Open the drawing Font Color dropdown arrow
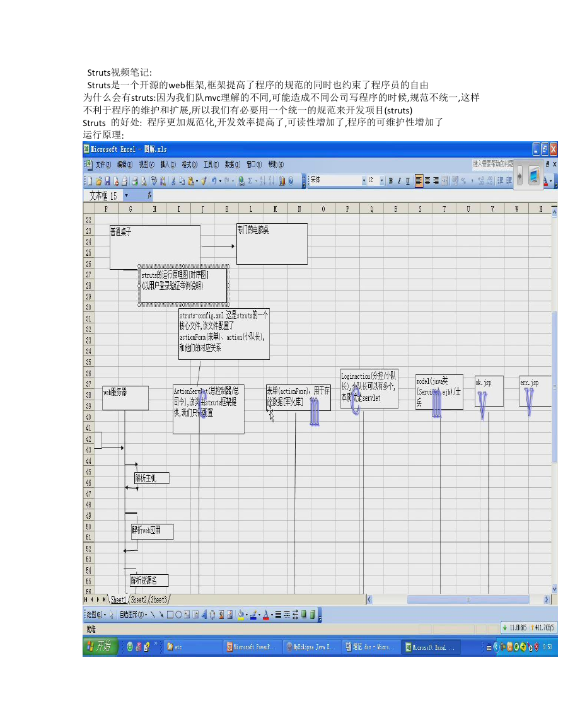The image size is (563, 728). pos(272,615)
